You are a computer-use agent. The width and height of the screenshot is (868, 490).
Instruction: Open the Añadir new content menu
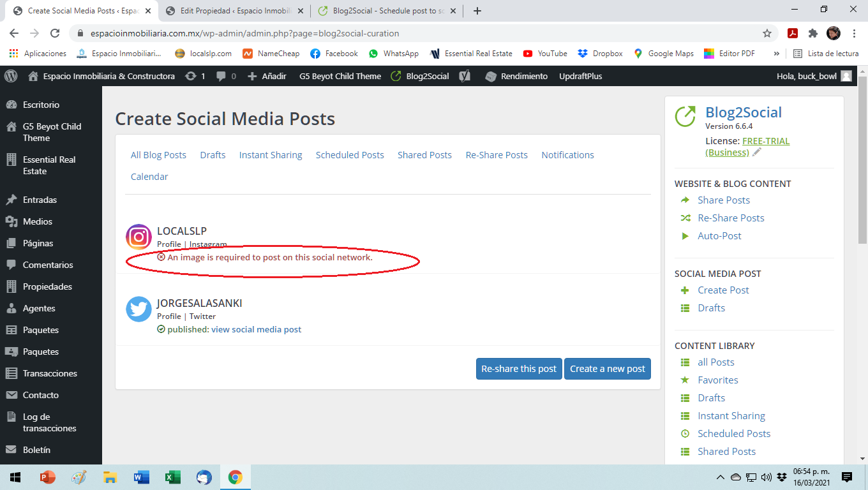click(x=267, y=76)
